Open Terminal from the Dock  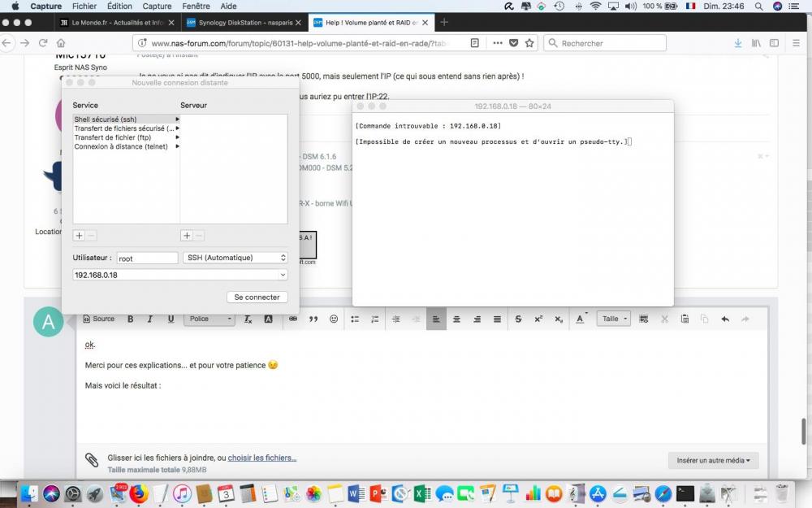685,493
